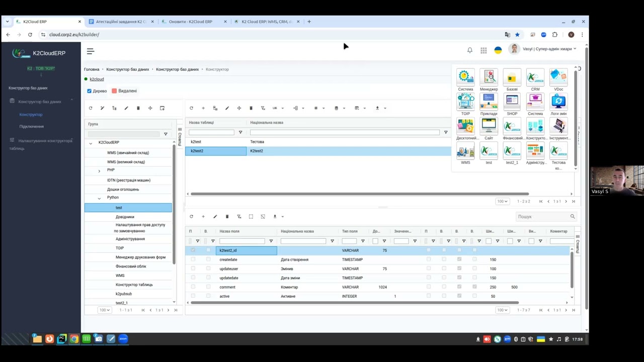Image resolution: width=644 pixels, height=362 pixels.
Task: Toggle the Дерево checkbox
Action: [x=90, y=91]
